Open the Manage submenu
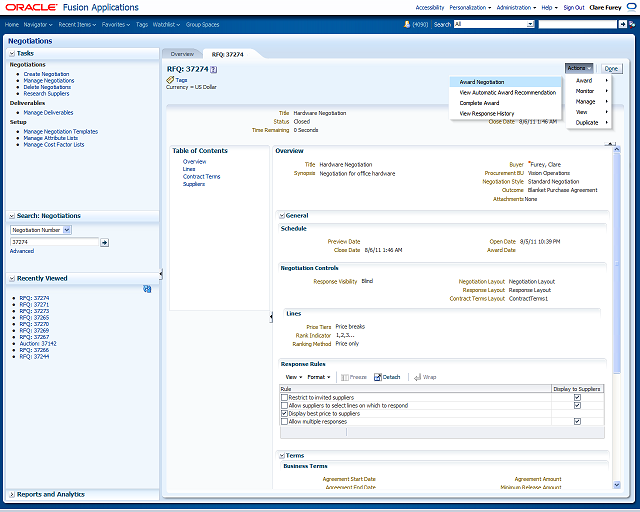 pos(589,102)
